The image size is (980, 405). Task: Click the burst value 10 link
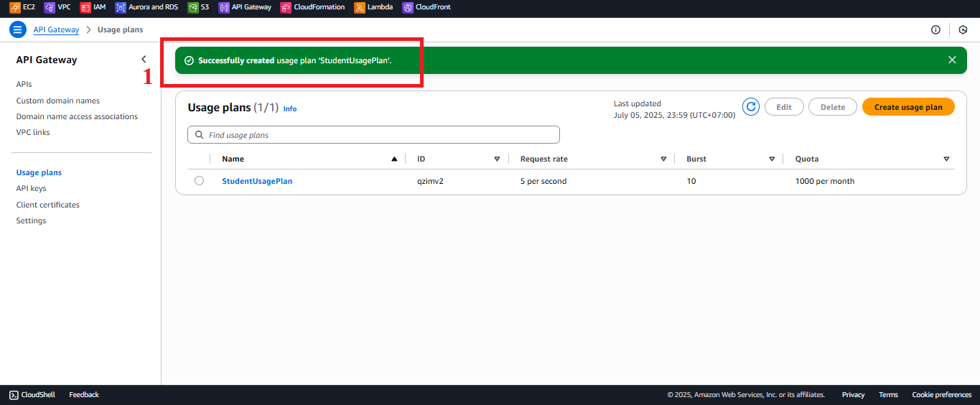click(x=691, y=181)
